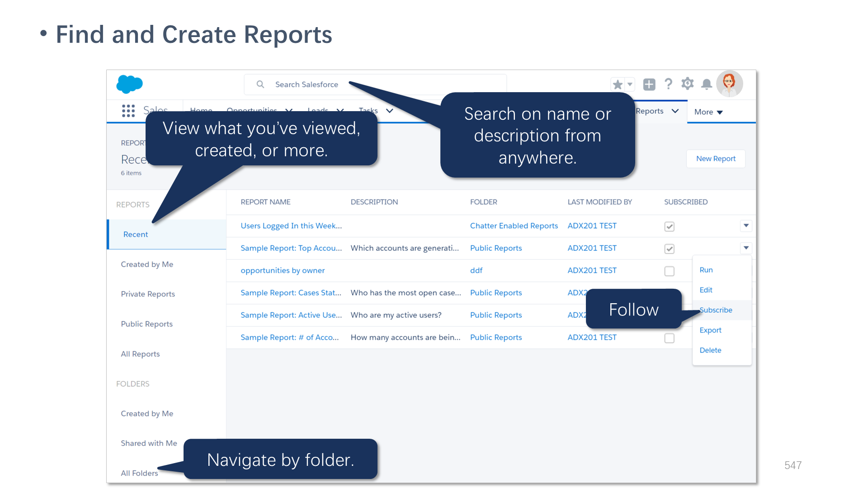Click the search magnifier icon
Image resolution: width=868 pixels, height=488 pixels.
260,84
